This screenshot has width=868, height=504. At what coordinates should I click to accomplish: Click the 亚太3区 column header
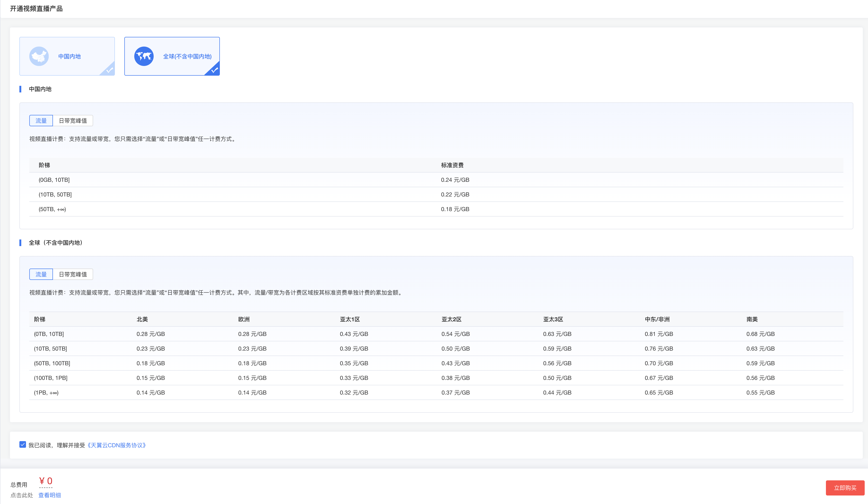coord(553,319)
